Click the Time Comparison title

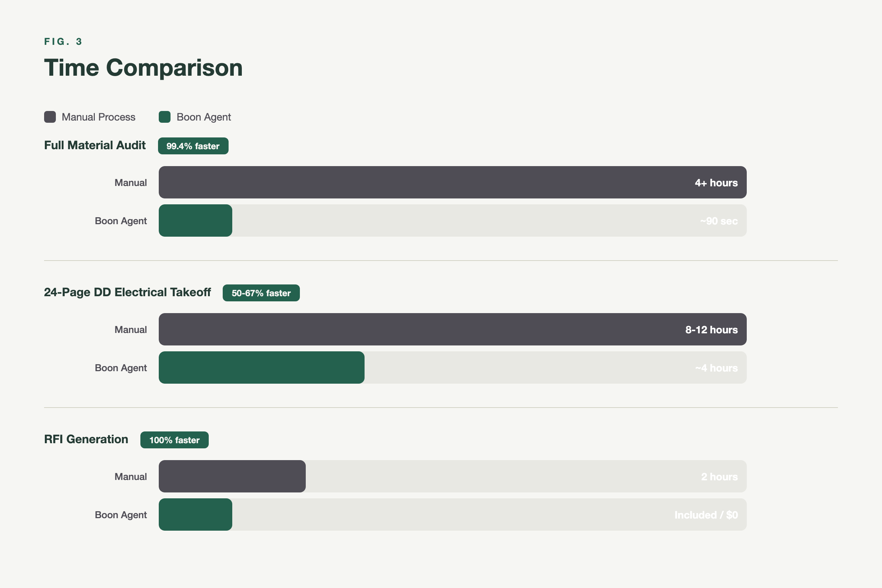pos(143,68)
